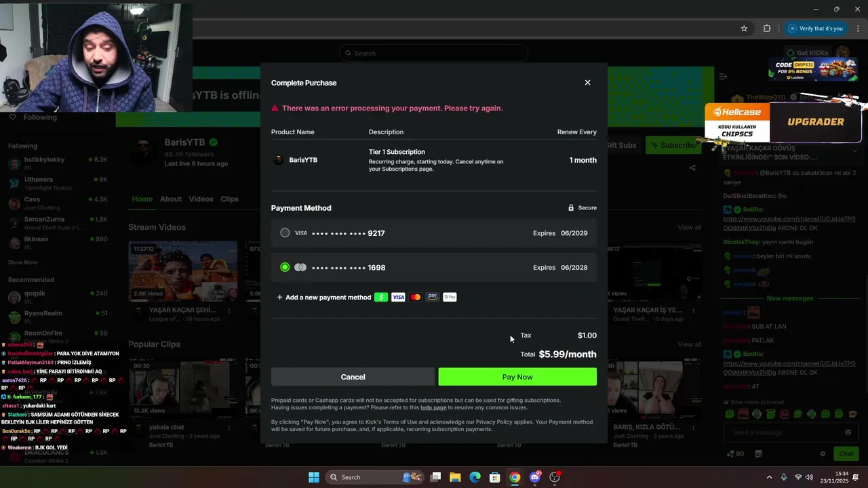Open the Windows Start menu
This screenshot has height=488, width=868.
(x=314, y=477)
